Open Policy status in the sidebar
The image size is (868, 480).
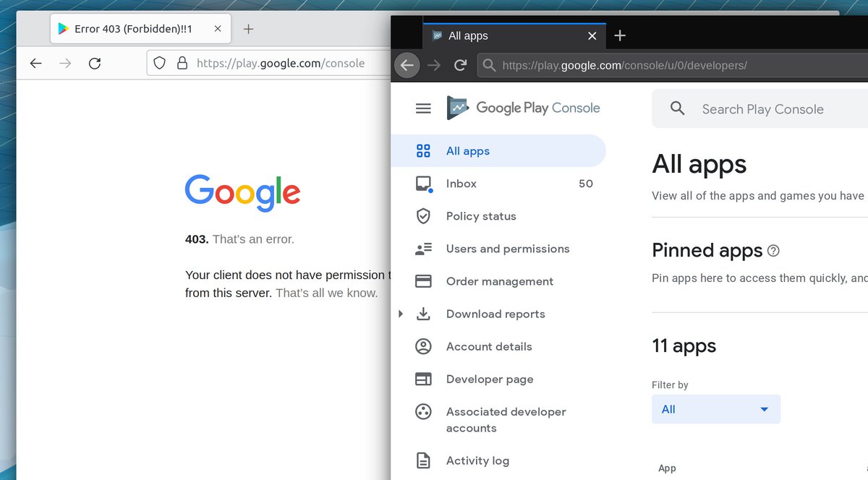click(498, 216)
